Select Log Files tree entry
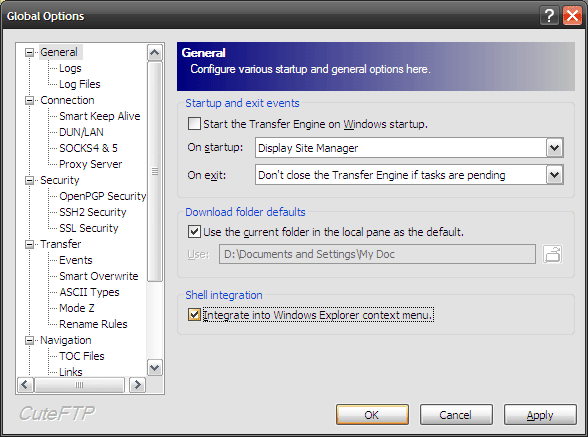The height and width of the screenshot is (437, 588). click(x=80, y=84)
